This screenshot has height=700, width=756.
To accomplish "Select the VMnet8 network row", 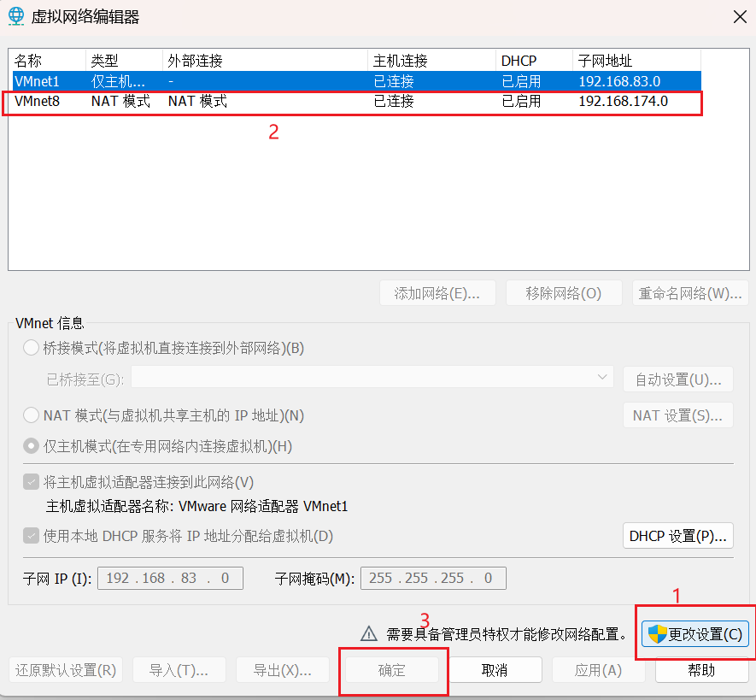I will (x=357, y=102).
